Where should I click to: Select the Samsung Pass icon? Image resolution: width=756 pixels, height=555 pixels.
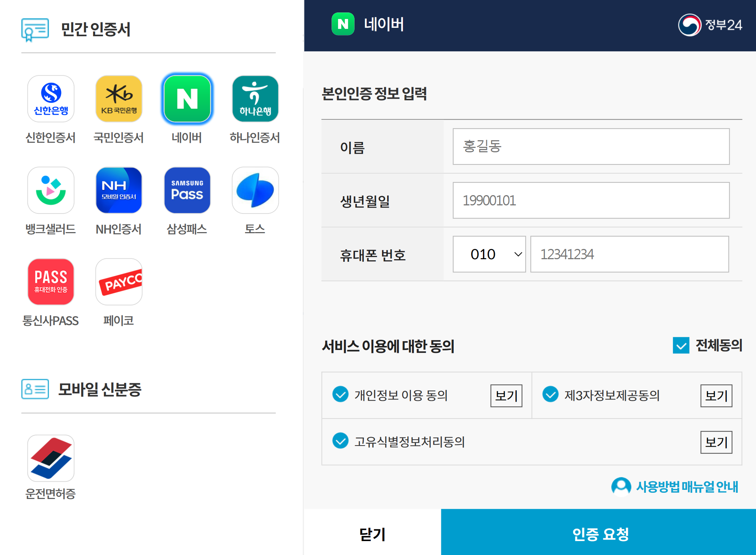(187, 190)
